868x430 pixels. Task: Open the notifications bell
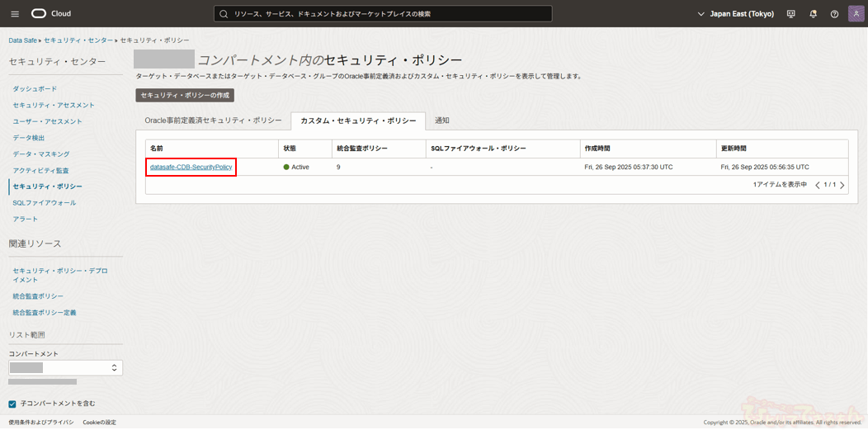pos(813,14)
